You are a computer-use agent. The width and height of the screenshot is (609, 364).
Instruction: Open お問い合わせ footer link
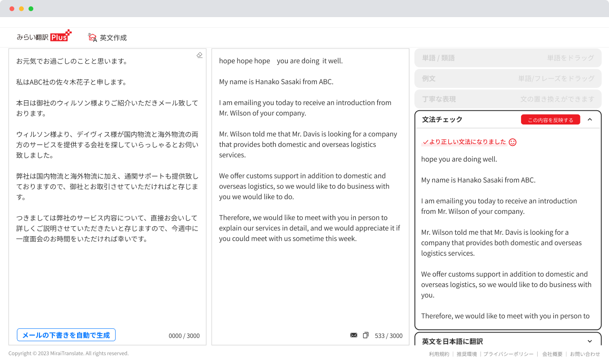click(x=585, y=354)
